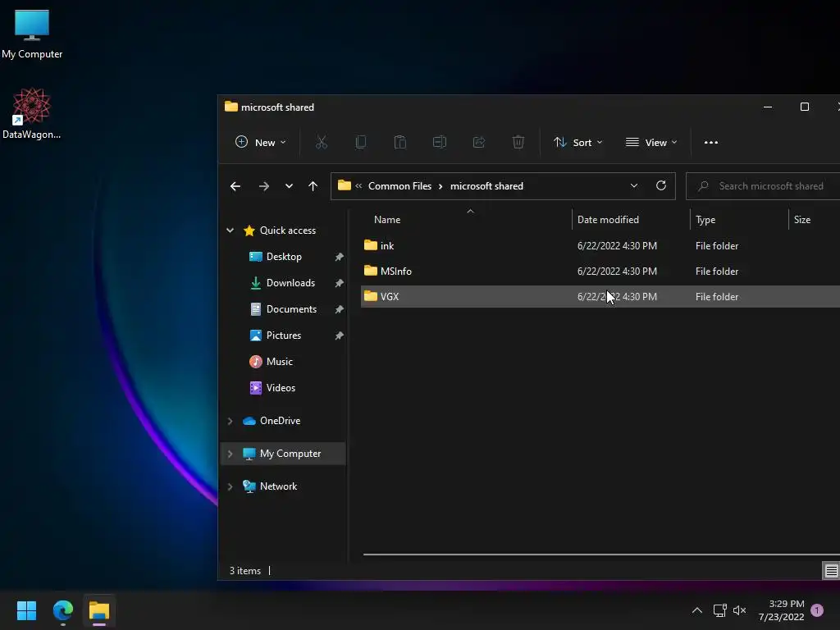
Task: Click the ink row's File folder type
Action: [717, 246]
